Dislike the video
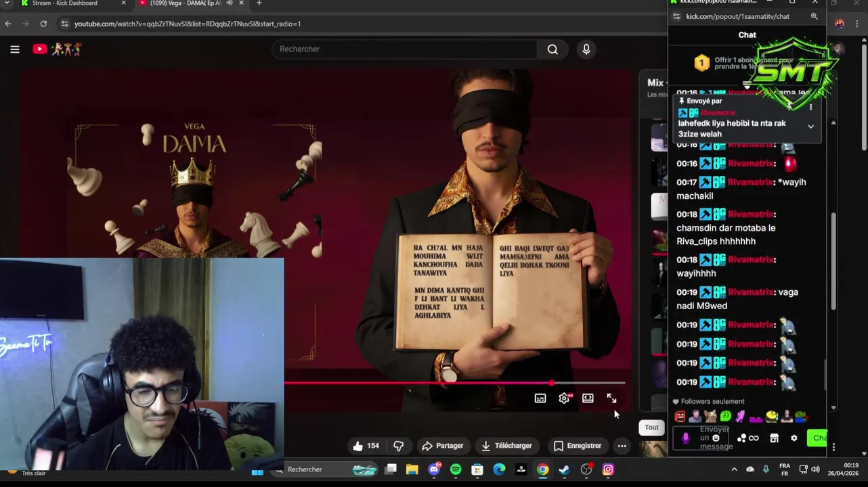Viewport: 868px width, 487px height. click(399, 446)
